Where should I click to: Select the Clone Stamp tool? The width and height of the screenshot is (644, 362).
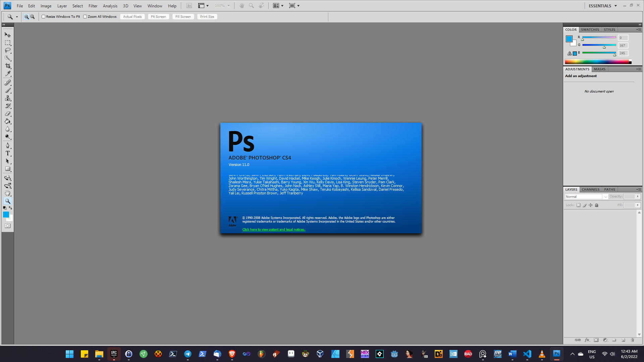coord(8,98)
